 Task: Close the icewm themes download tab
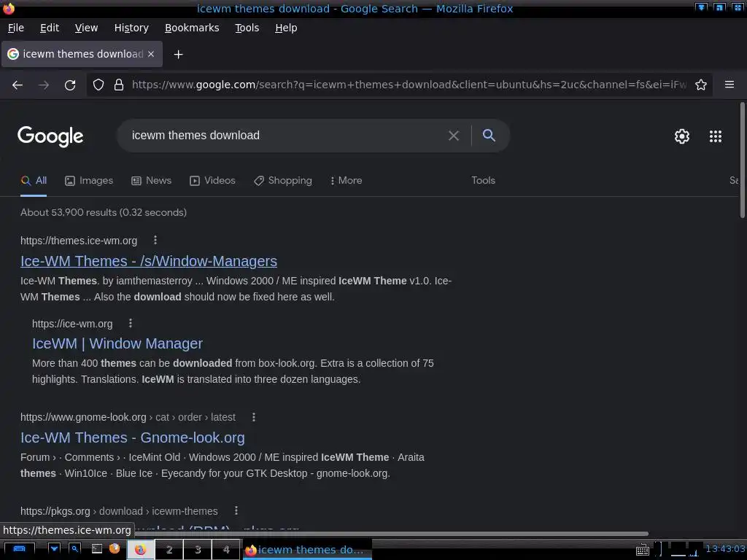[151, 54]
